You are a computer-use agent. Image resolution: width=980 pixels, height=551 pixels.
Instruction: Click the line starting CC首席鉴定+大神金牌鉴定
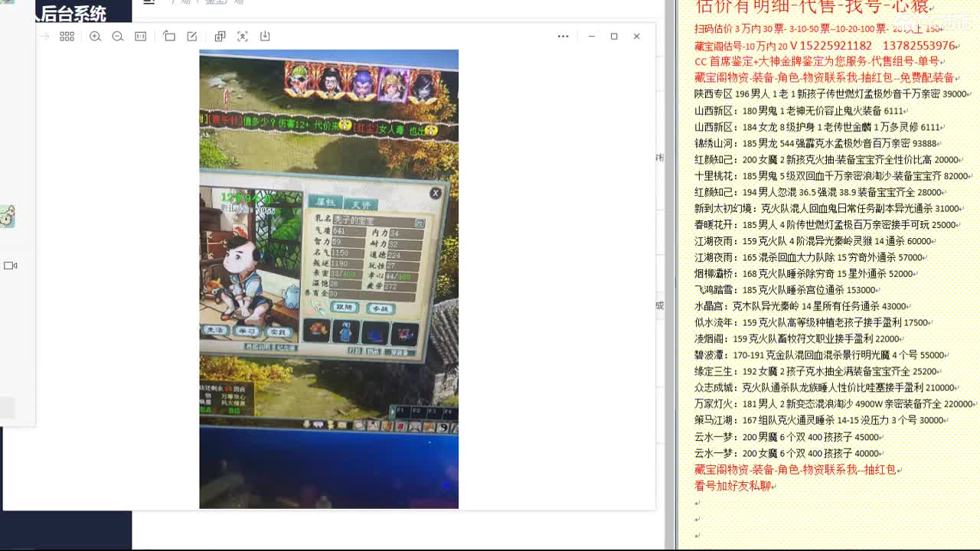(x=818, y=62)
